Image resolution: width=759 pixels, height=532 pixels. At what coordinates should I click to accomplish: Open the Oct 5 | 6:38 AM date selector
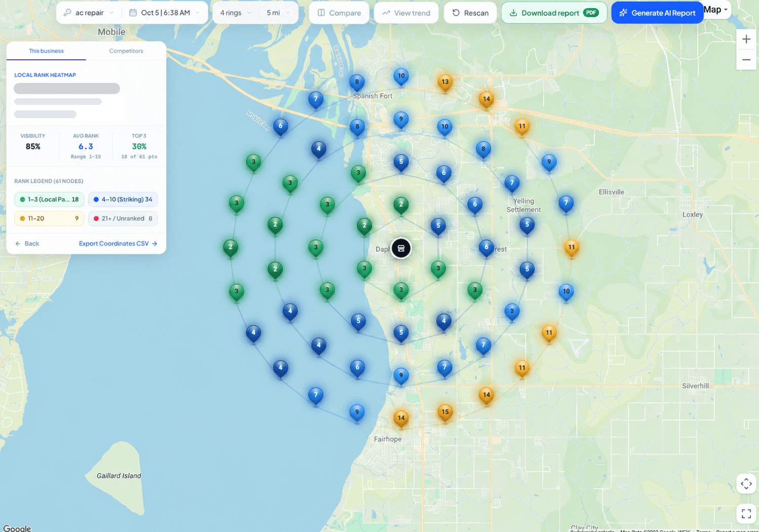[165, 13]
